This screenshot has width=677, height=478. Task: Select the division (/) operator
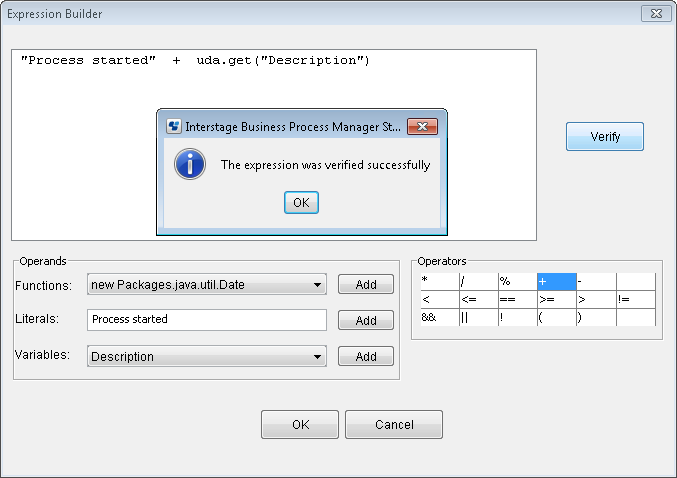tap(479, 282)
